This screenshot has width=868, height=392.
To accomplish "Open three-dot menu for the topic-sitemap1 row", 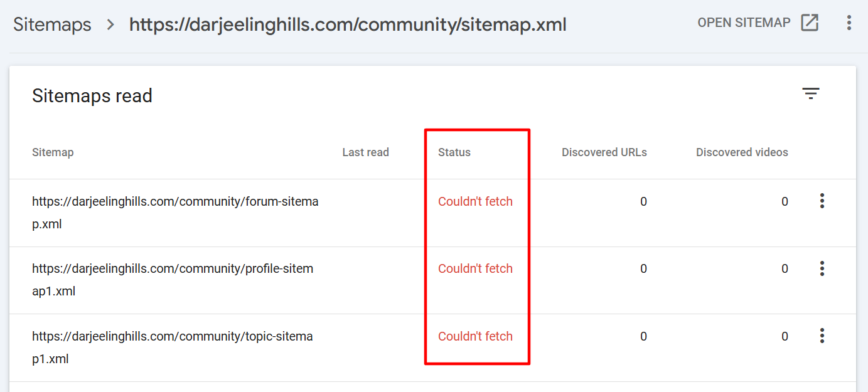I will [822, 336].
